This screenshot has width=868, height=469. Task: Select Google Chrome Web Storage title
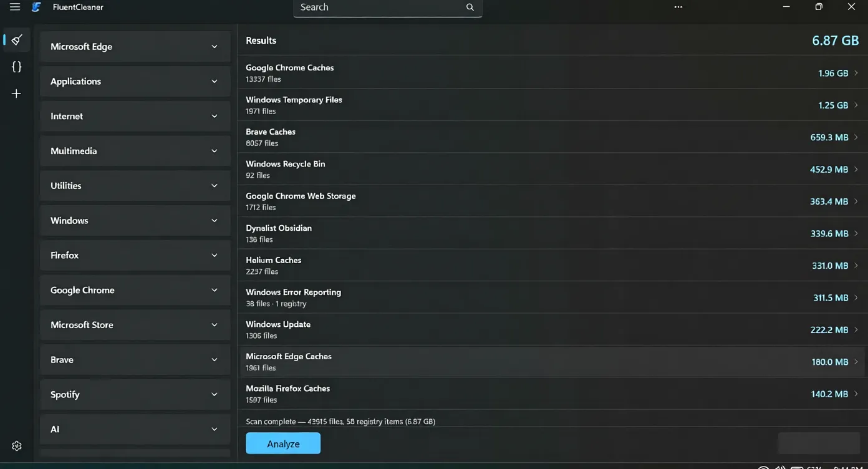pyautogui.click(x=301, y=196)
